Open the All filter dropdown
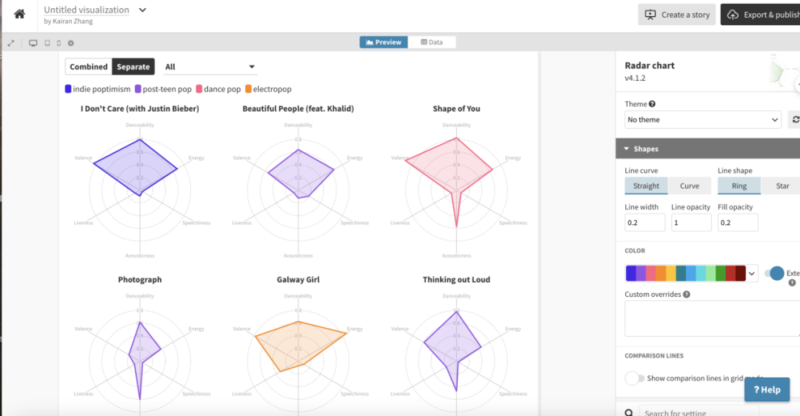The image size is (800, 416). click(x=210, y=67)
